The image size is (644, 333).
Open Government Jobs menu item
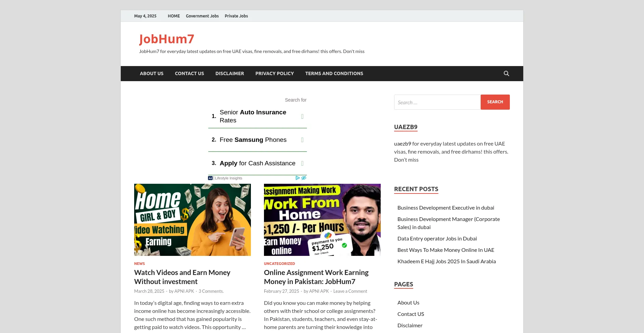click(x=202, y=16)
